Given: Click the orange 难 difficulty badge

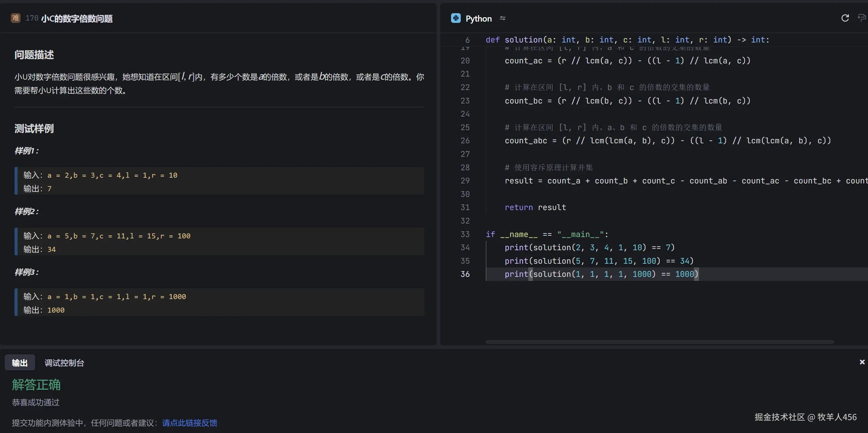Looking at the screenshot, I should click(16, 18).
